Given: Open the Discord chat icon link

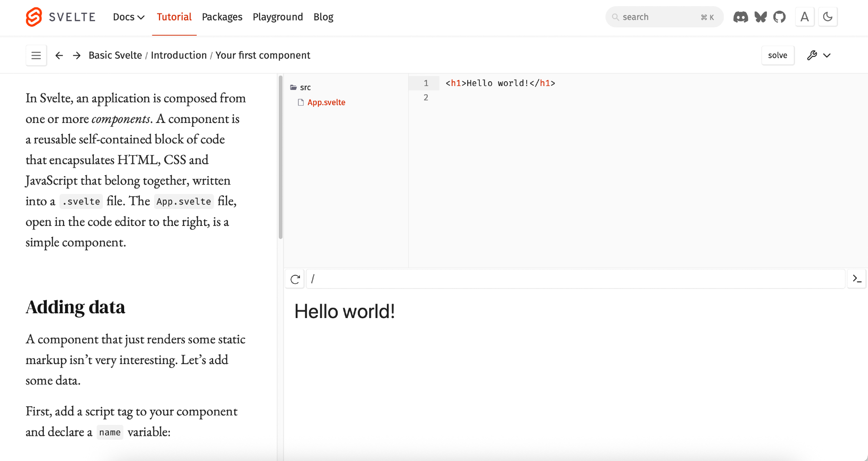Looking at the screenshot, I should pos(740,17).
